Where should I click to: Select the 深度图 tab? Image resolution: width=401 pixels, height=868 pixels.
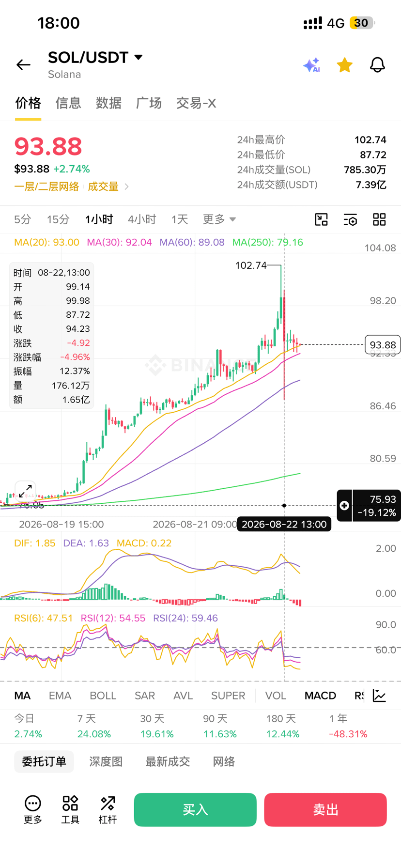(x=106, y=761)
